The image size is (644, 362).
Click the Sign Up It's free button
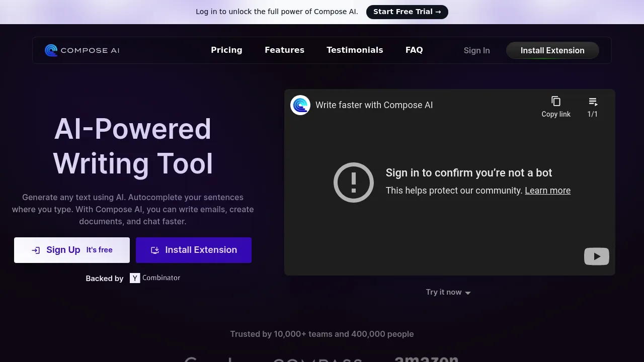[72, 250]
